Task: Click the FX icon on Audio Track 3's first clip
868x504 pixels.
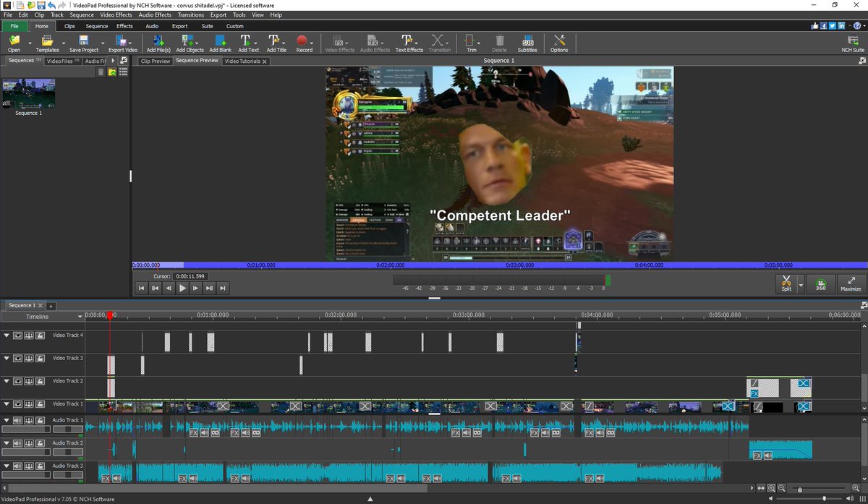Action: click(106, 478)
